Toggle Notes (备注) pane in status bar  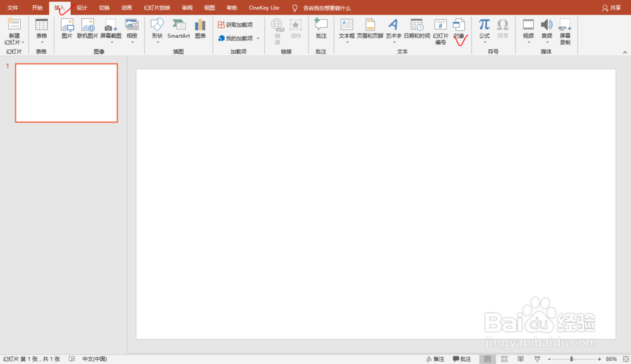pyautogui.click(x=435, y=359)
